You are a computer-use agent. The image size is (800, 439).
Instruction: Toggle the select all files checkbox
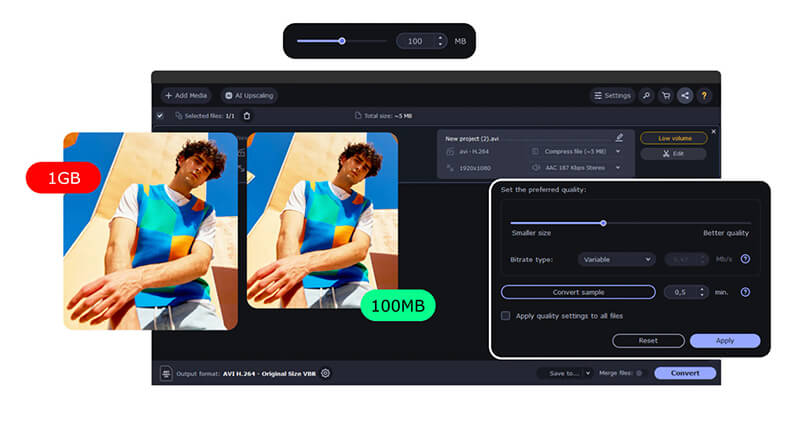tap(160, 116)
